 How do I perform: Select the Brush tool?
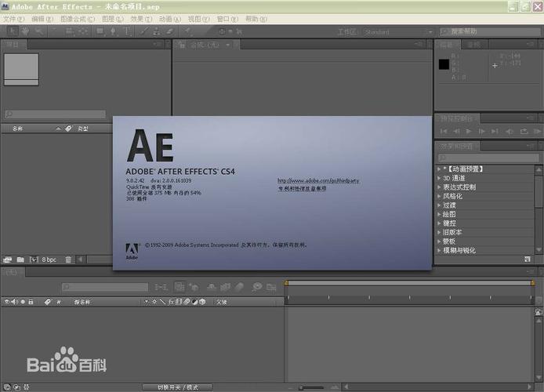pyautogui.click(x=143, y=31)
